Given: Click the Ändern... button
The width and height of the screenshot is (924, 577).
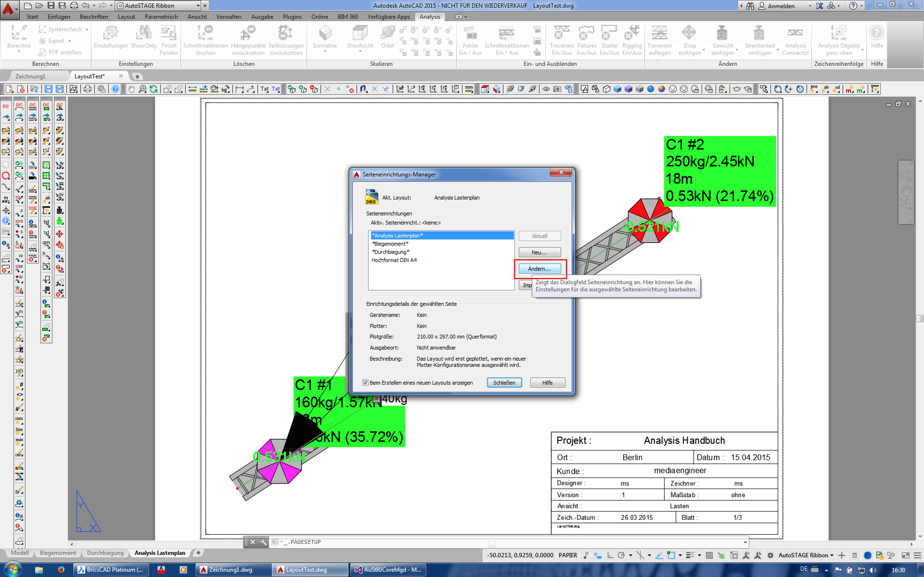Looking at the screenshot, I should (539, 269).
